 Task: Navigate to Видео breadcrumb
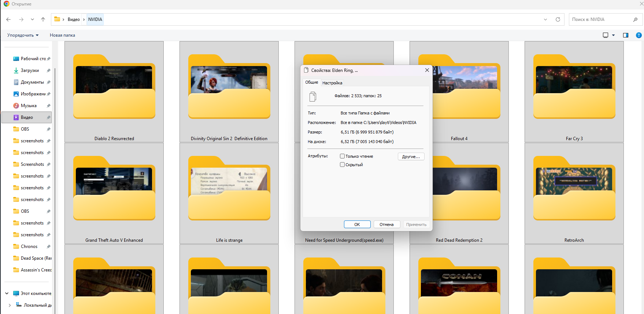pyautogui.click(x=74, y=19)
